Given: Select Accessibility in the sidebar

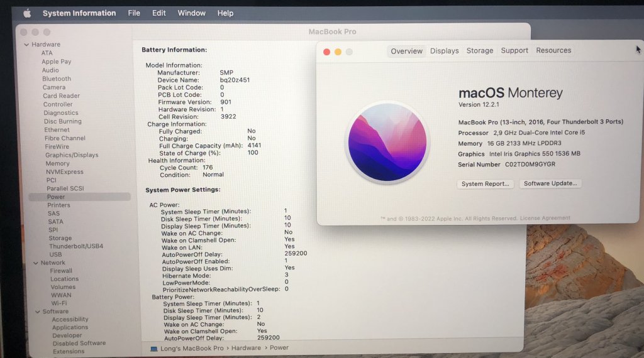Looking at the screenshot, I should pyautogui.click(x=70, y=320).
